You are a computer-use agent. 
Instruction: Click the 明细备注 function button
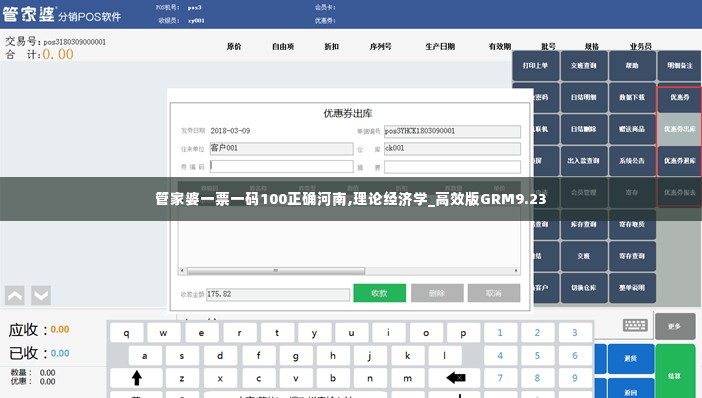(x=680, y=65)
